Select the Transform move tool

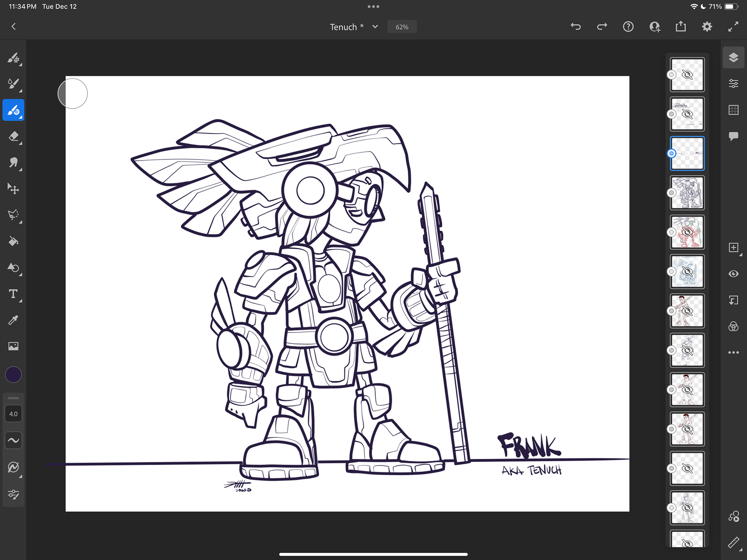[14, 189]
